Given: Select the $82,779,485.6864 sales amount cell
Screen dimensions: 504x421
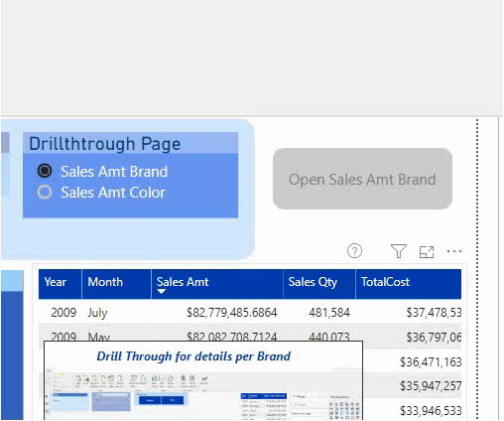Looking at the screenshot, I should (x=231, y=312).
